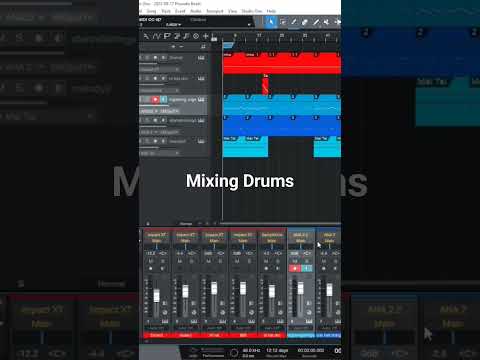This screenshot has height=360, width=480.
Task: Select the red drum event on first track
Action: [x=282, y=63]
